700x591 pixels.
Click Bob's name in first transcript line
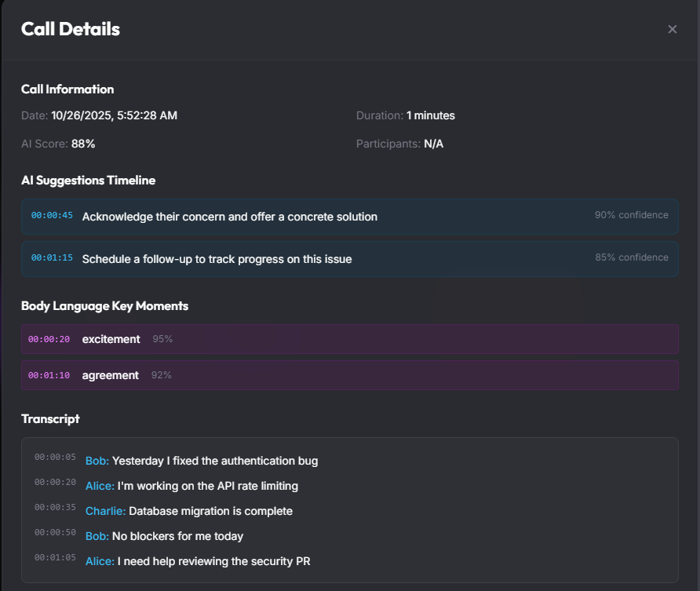pos(97,461)
